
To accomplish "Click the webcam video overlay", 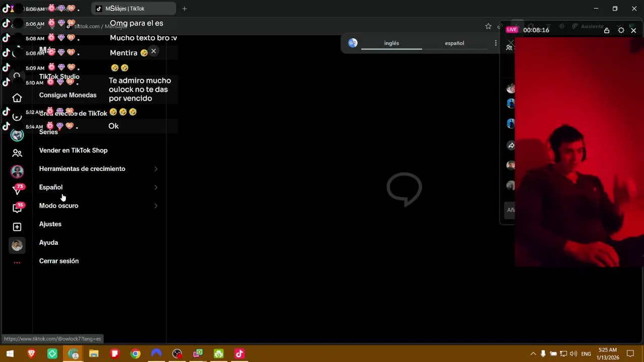I will coord(579,151).
